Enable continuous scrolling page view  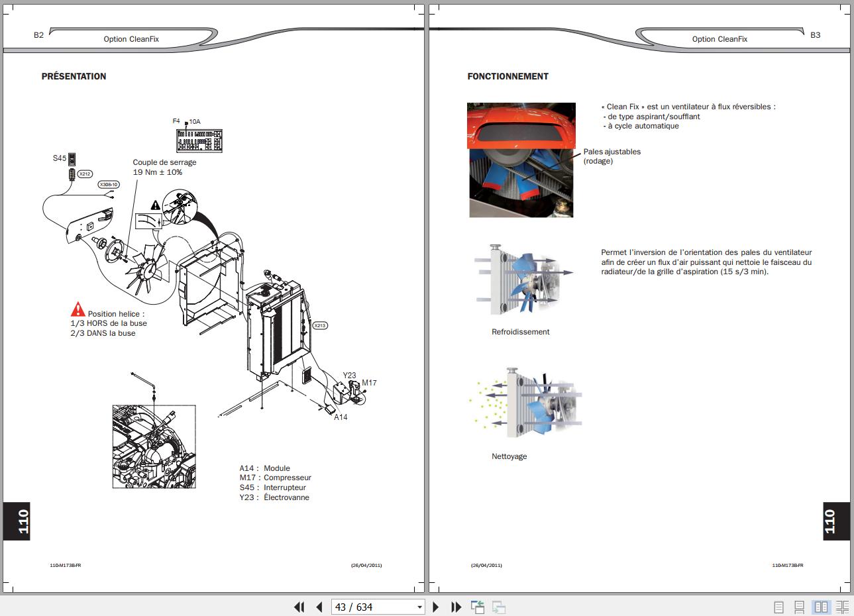tap(800, 607)
